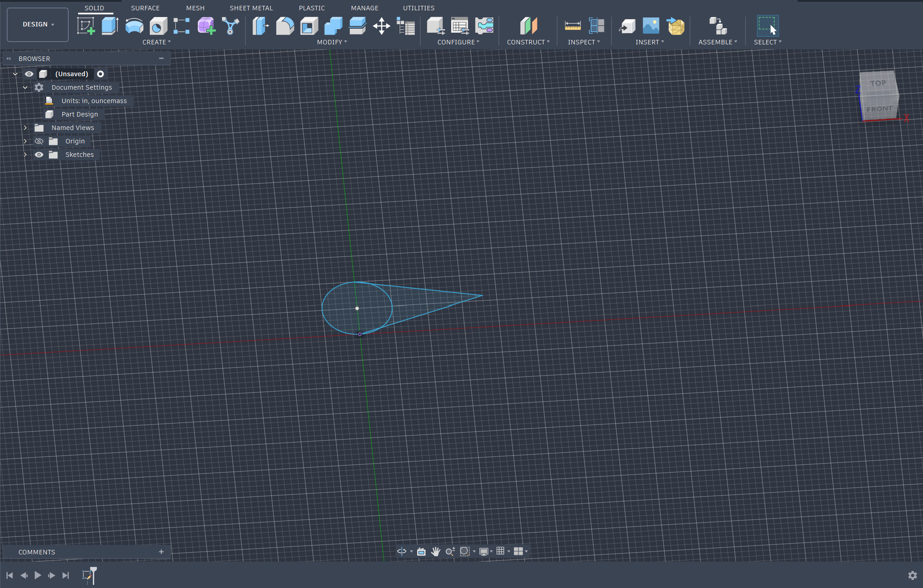Select the Revolve tool
This screenshot has height=588, width=923.
tap(134, 26)
